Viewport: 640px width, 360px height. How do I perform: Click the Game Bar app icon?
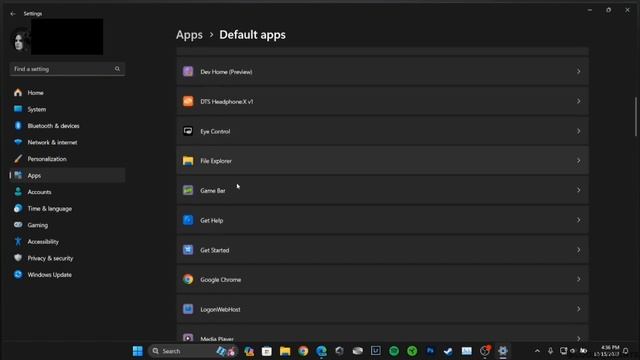coord(188,190)
